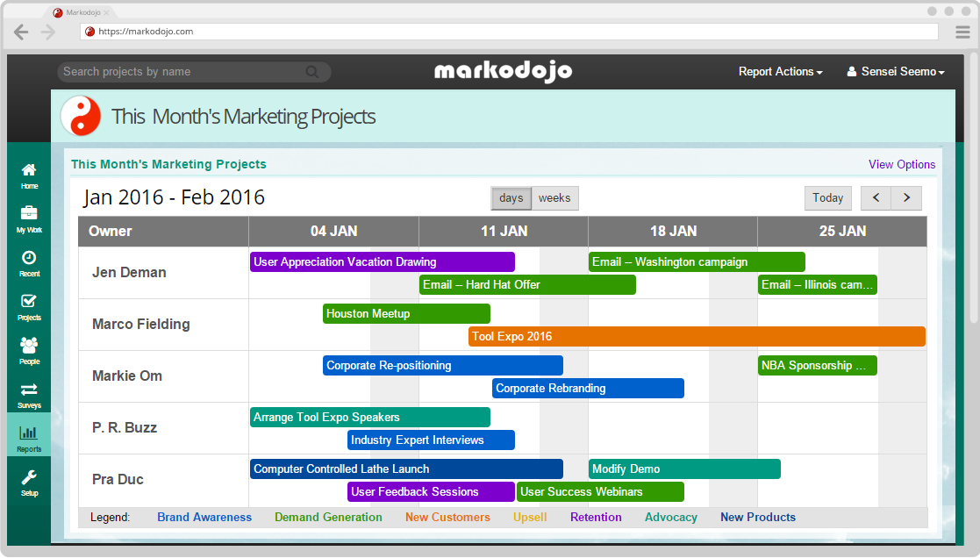Viewport: 980px width, 558px height.
Task: Open My Work briefcase icon
Action: [29, 213]
